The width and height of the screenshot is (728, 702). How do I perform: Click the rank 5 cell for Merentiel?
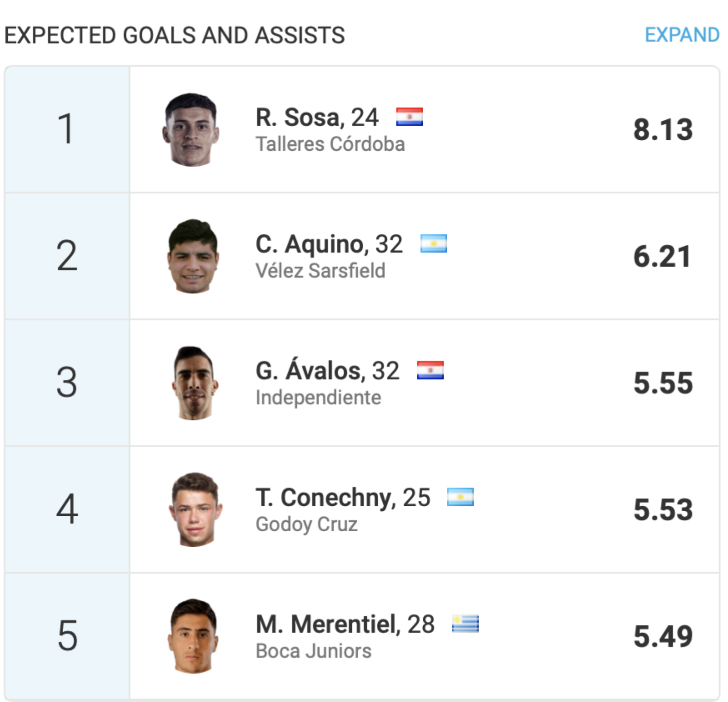[67, 636]
